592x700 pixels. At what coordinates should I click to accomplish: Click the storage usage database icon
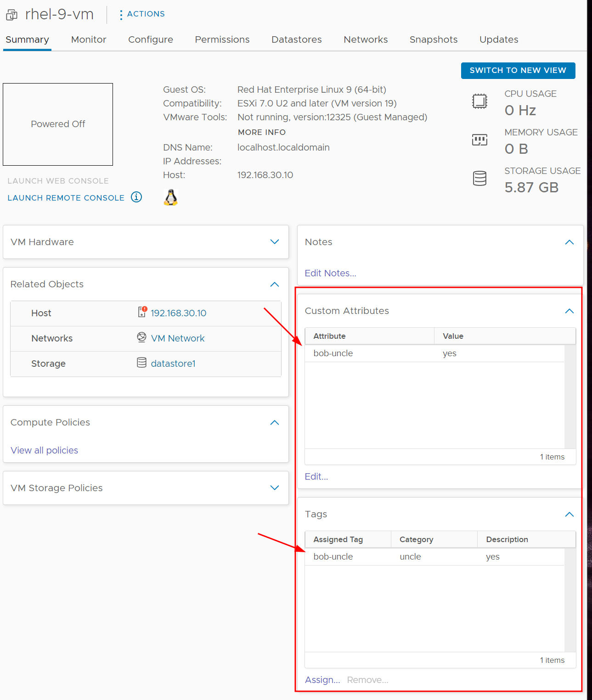pyautogui.click(x=479, y=178)
